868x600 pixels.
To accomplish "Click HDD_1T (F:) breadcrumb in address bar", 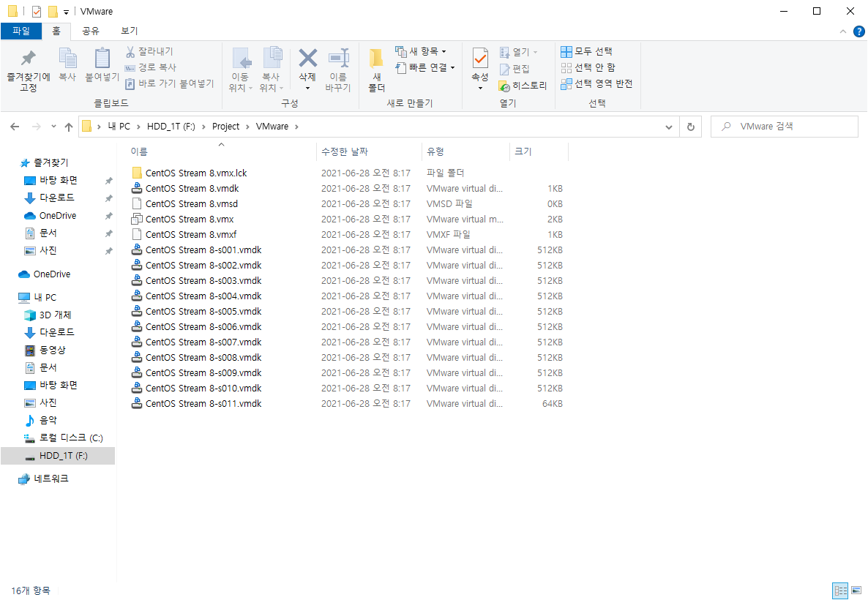I will tap(171, 127).
